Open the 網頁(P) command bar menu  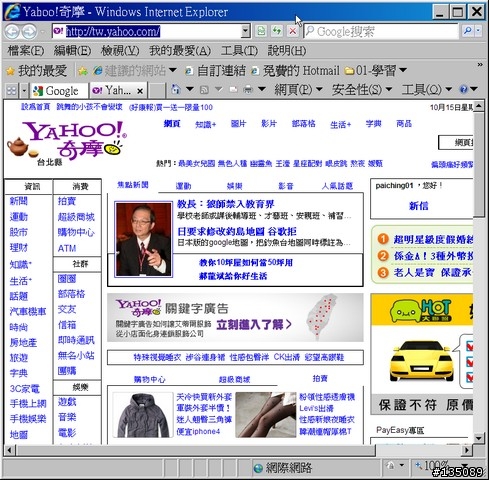pos(298,89)
